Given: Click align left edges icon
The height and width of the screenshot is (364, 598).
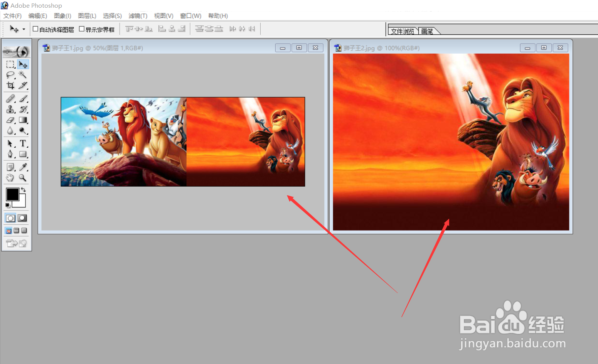Looking at the screenshot, I should point(162,29).
